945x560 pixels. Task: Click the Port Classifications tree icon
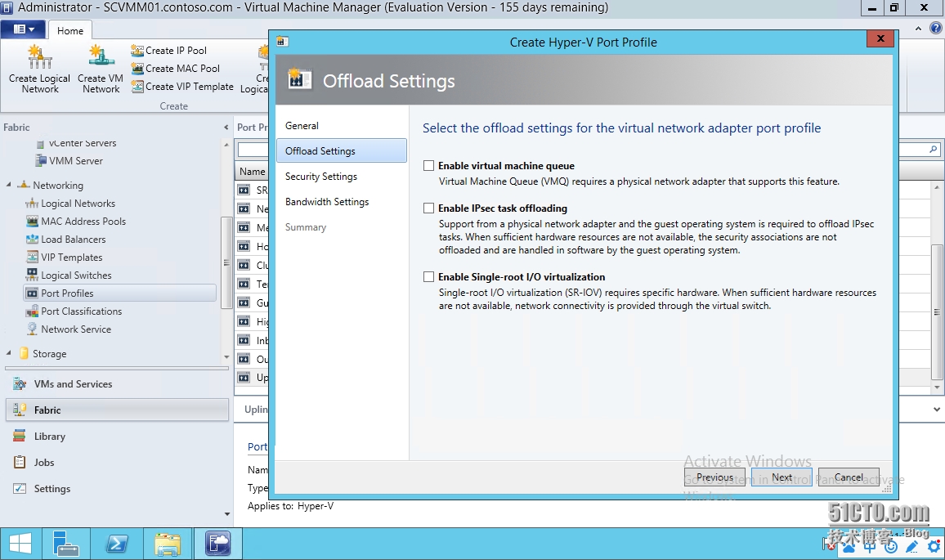click(x=32, y=311)
